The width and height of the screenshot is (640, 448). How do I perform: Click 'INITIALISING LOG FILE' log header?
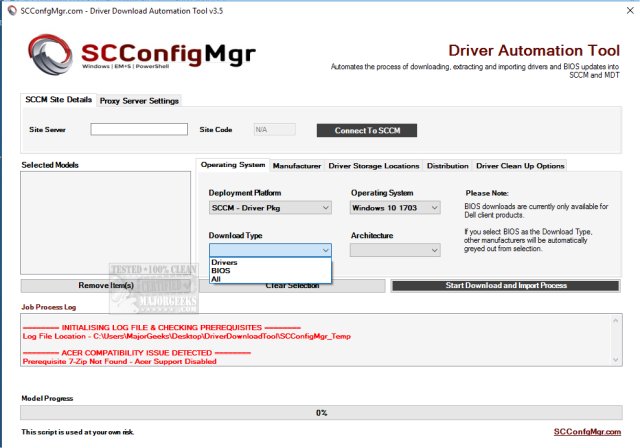tap(162, 328)
